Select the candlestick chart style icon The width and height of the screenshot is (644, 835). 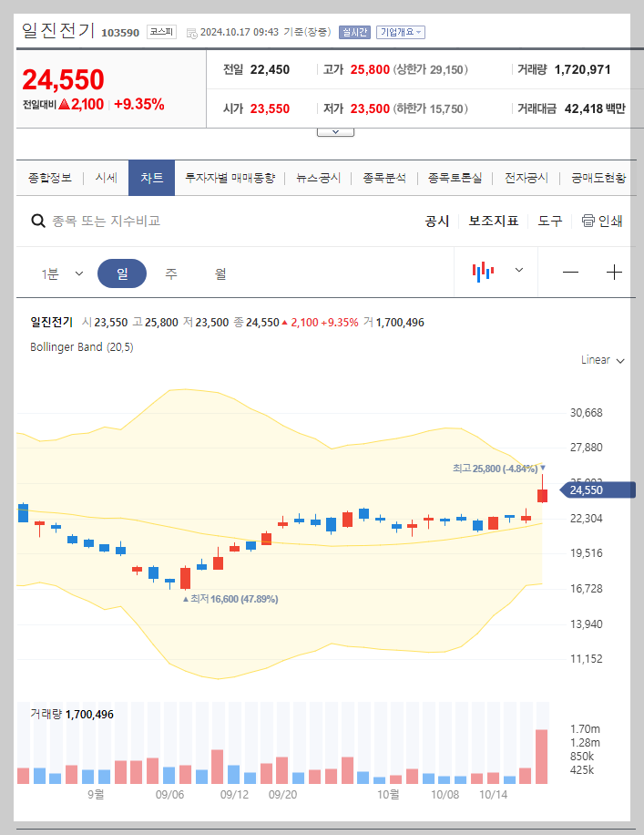coord(486,273)
